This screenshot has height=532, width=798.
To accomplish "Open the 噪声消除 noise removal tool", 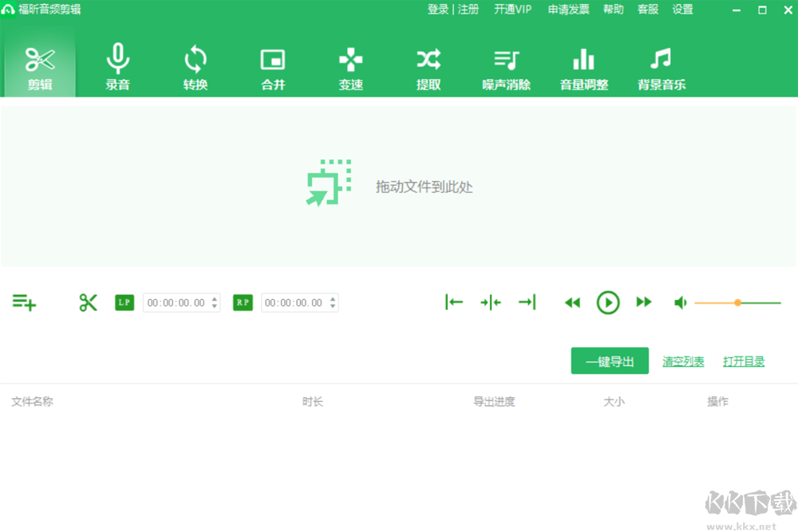I will pyautogui.click(x=506, y=67).
